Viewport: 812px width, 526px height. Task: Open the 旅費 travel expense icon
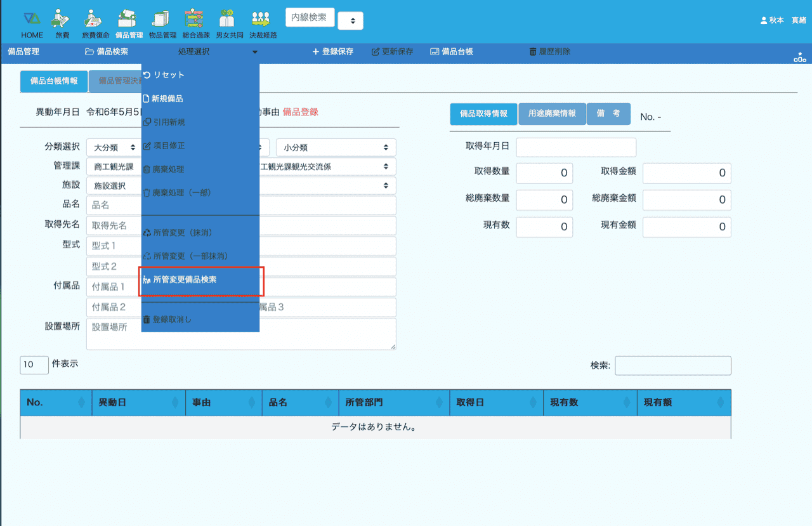pos(62,23)
